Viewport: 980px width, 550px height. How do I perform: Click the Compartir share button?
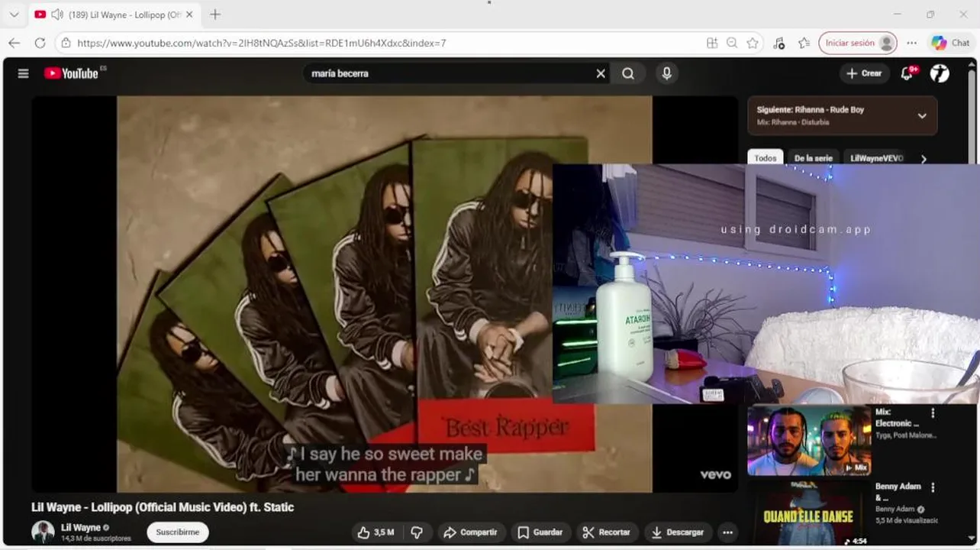(x=471, y=532)
